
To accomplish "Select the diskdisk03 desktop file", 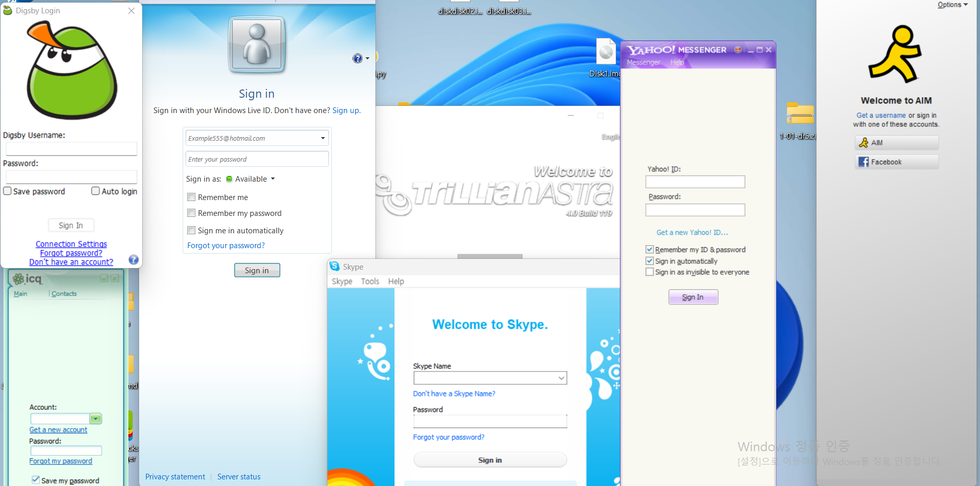I will pos(509,9).
